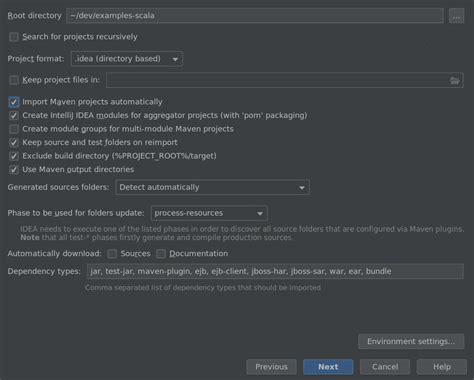
Task: Uncheck Keep source and test folders on reimport
Action: click(14, 143)
